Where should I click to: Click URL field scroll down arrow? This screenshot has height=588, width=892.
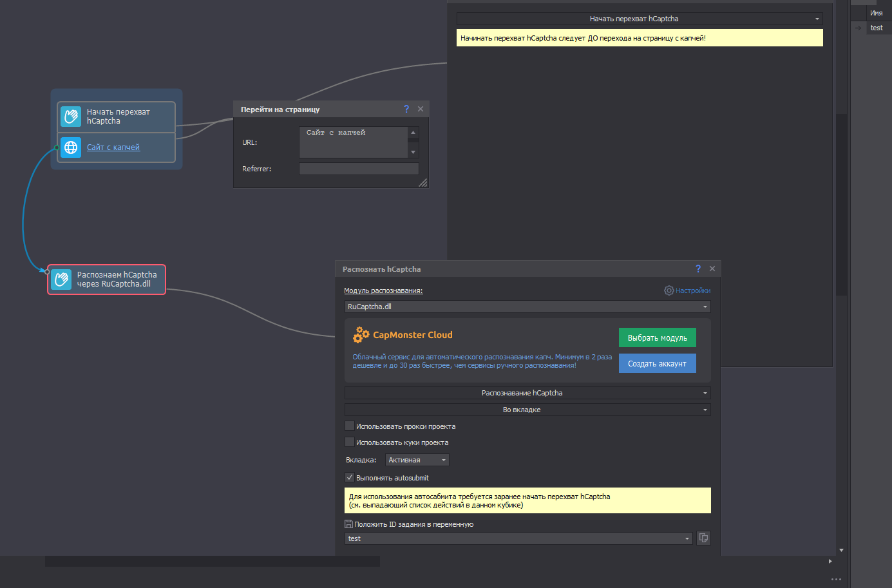point(413,152)
